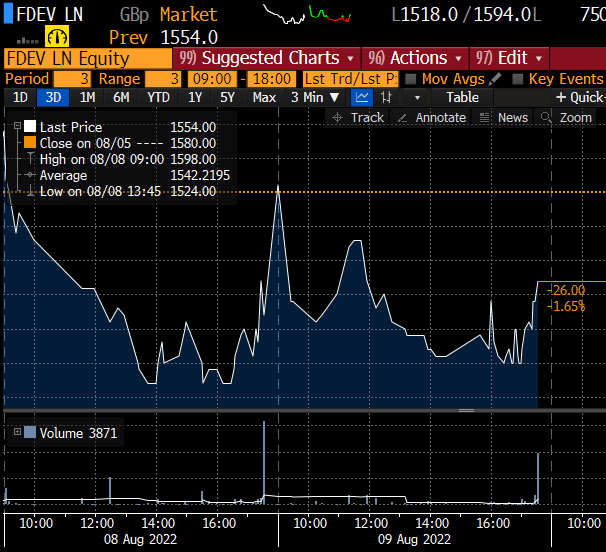Enable the Mov Avgs checkbox
Viewport: 606px width, 552px height.
410,79
